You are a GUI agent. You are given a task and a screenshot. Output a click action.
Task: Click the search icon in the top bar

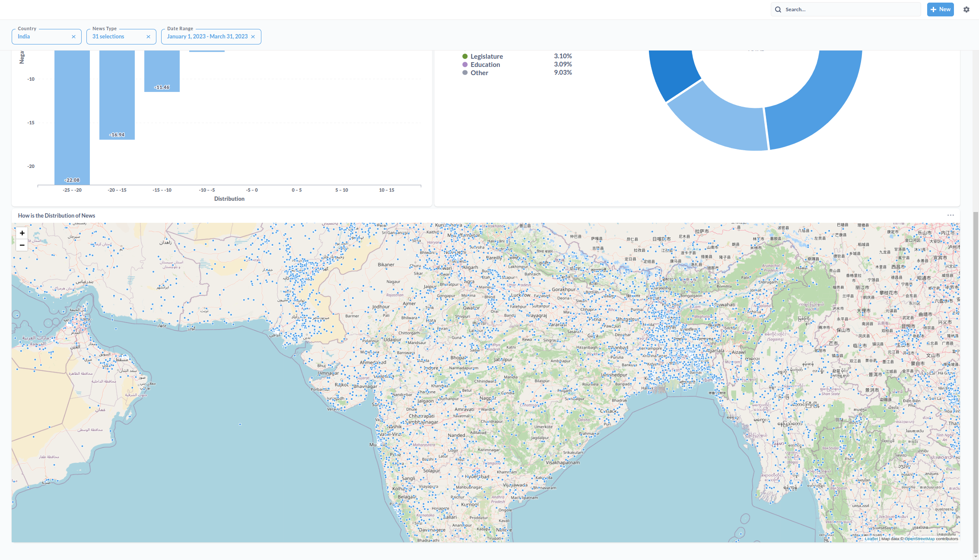coord(779,9)
